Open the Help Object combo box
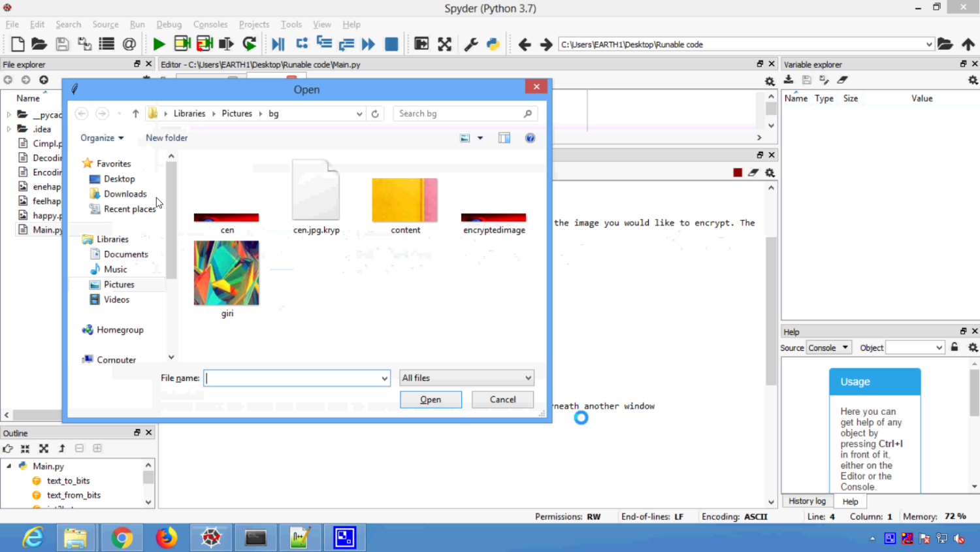 pos(915,348)
